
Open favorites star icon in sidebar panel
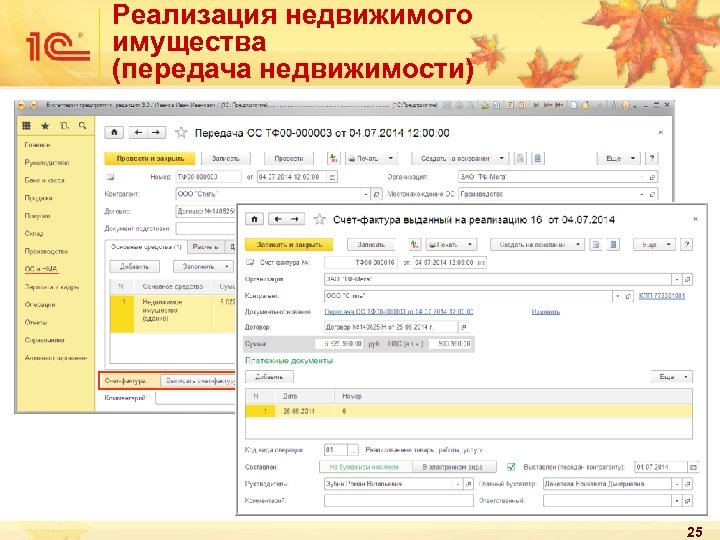(45, 125)
